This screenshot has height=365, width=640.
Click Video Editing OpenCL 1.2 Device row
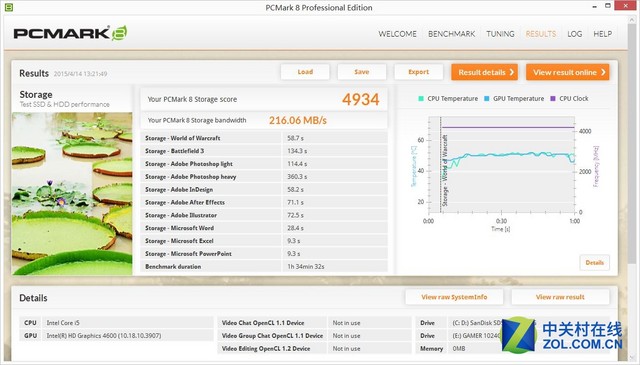[314, 349]
